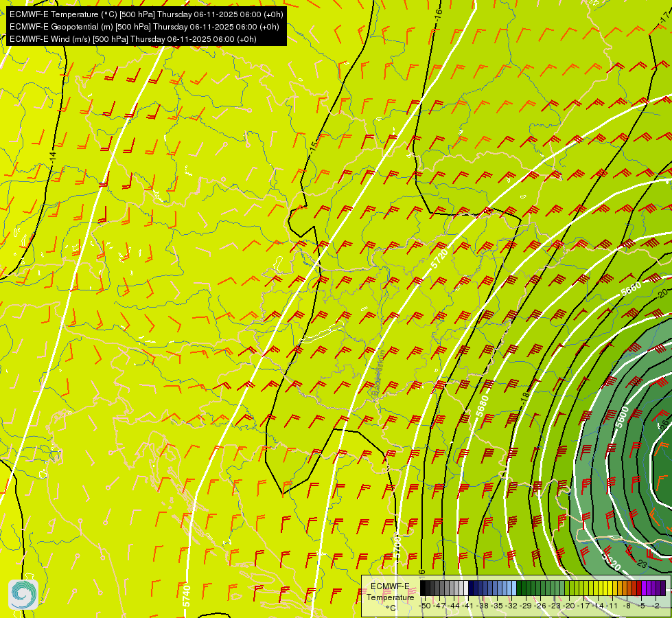The width and height of the screenshot is (672, 618).
Task: Click the -50 value on the colorbar
Action: point(425,606)
